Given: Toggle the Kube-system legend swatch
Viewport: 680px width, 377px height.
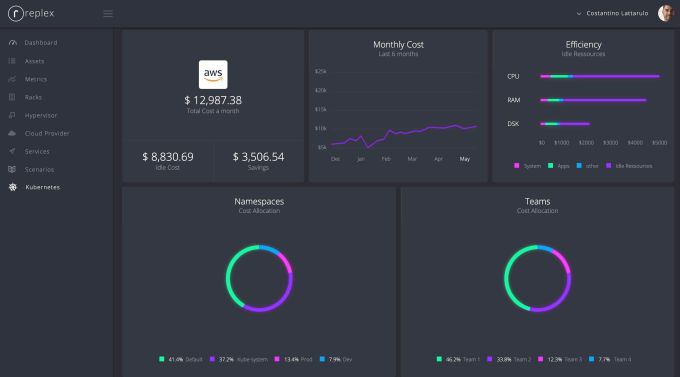Looking at the screenshot, I should click(212, 359).
